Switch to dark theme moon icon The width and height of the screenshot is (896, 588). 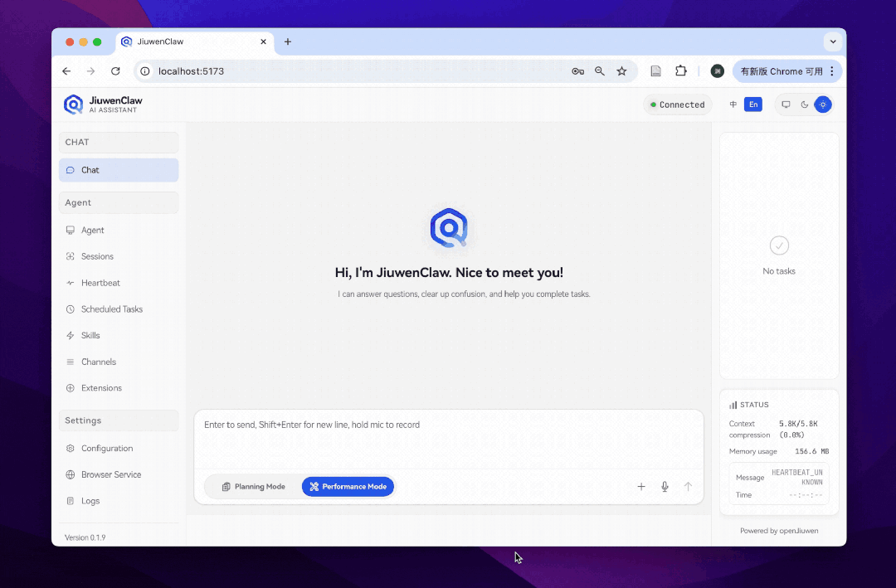[x=805, y=104]
